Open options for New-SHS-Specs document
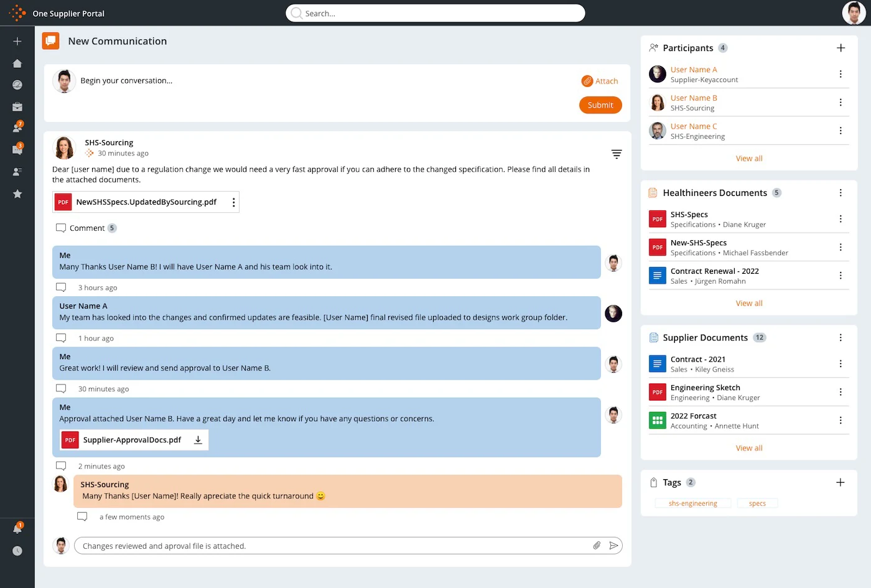The height and width of the screenshot is (588, 871). pyautogui.click(x=841, y=247)
